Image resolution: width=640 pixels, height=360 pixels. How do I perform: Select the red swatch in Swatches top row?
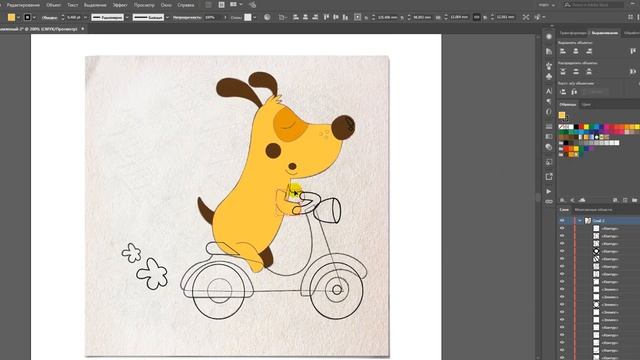[x=581, y=127]
